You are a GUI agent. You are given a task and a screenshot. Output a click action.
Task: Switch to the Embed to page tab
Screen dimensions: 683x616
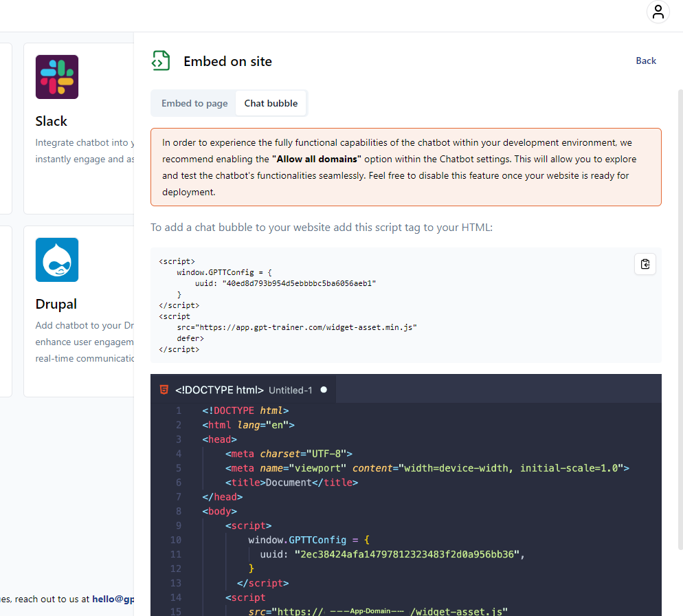tap(194, 103)
